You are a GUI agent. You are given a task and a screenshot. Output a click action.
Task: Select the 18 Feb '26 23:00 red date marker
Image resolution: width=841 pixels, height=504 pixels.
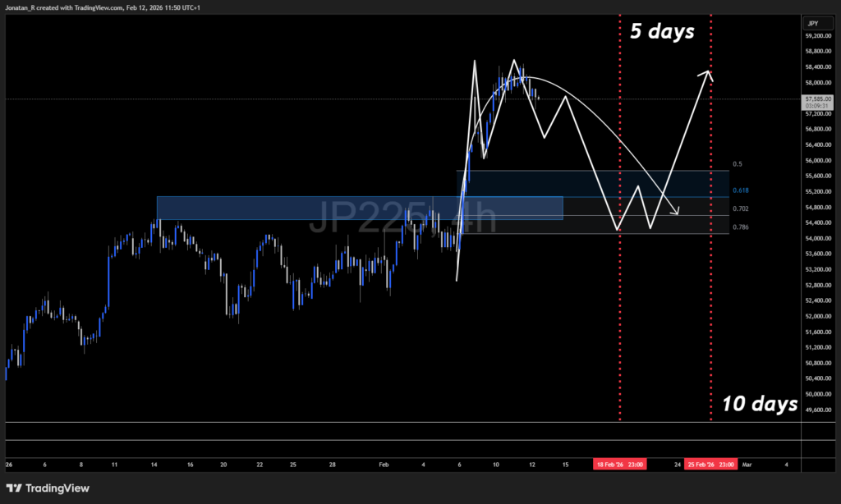click(618, 464)
